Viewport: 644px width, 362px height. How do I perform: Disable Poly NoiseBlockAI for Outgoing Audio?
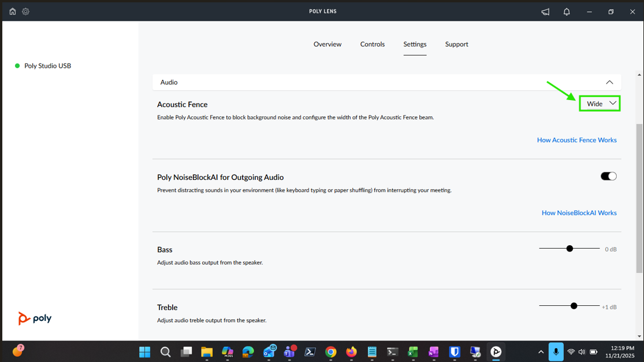[x=608, y=176]
